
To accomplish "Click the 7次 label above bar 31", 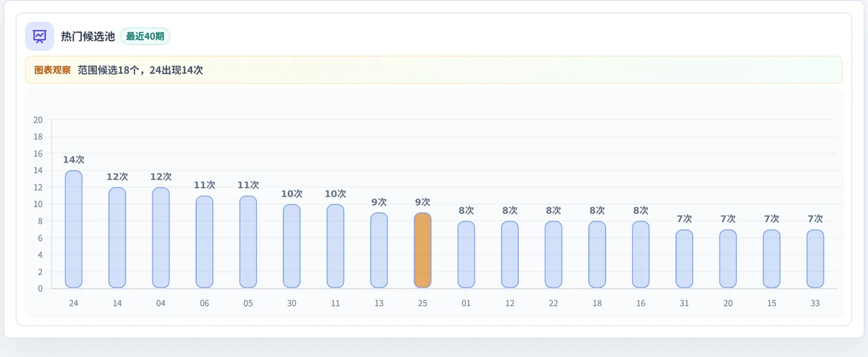I will 684,219.
